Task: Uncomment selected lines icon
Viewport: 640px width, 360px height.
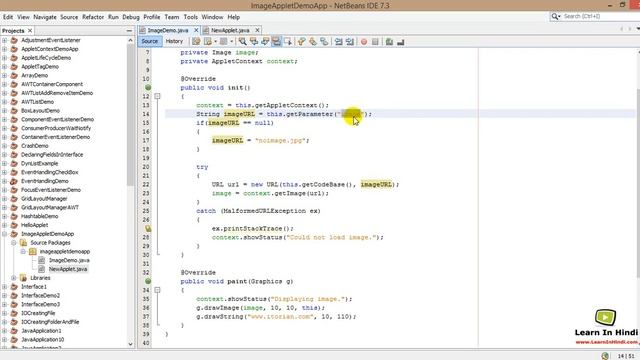Action: pos(400,42)
